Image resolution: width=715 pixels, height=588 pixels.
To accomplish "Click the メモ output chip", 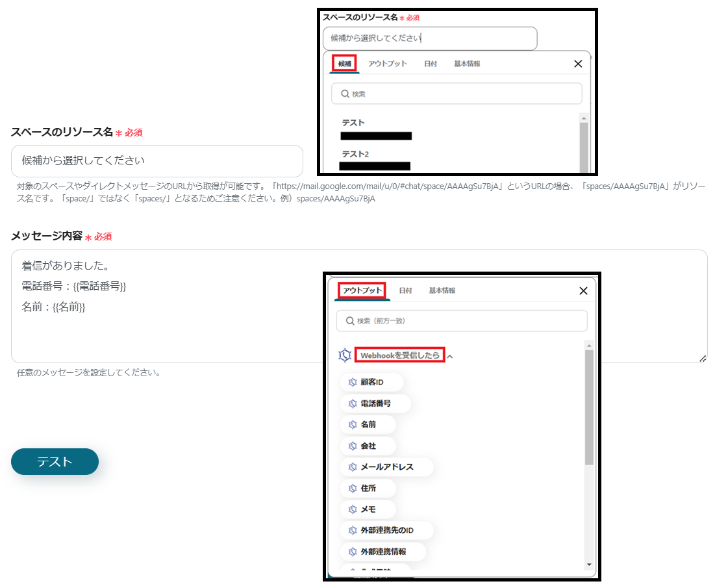I will [x=368, y=509].
